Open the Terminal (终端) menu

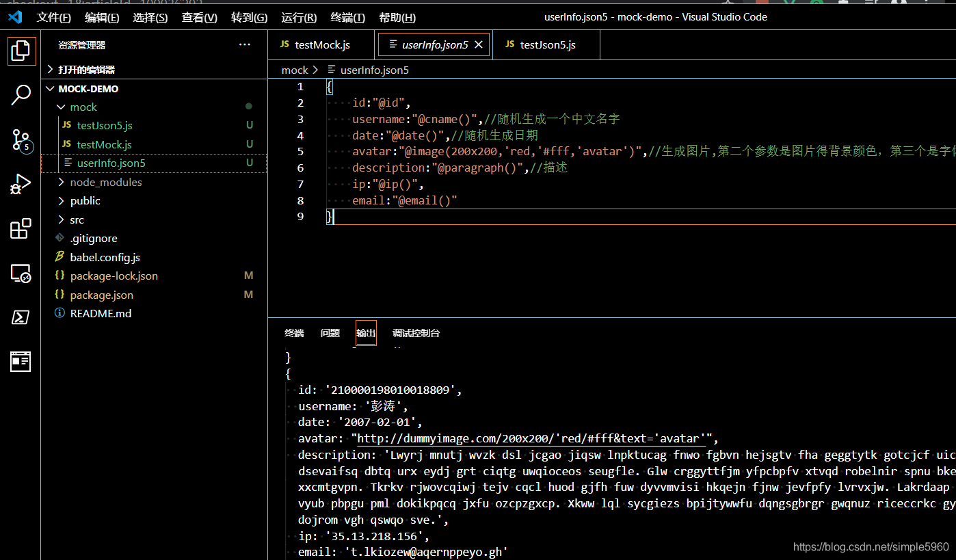pyautogui.click(x=347, y=17)
